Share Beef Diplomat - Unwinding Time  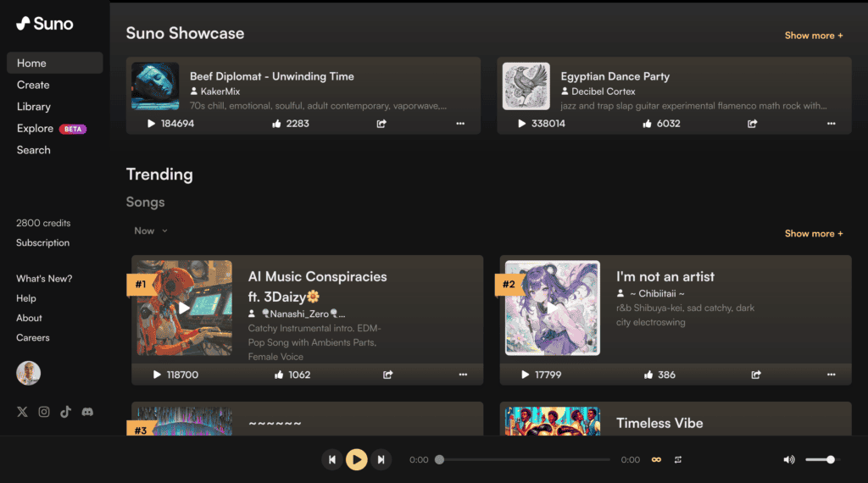(x=381, y=124)
